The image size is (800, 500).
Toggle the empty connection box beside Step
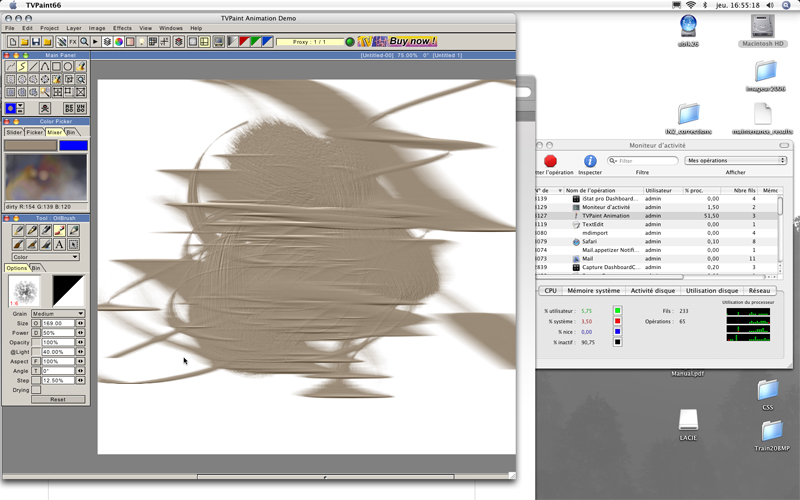36,381
